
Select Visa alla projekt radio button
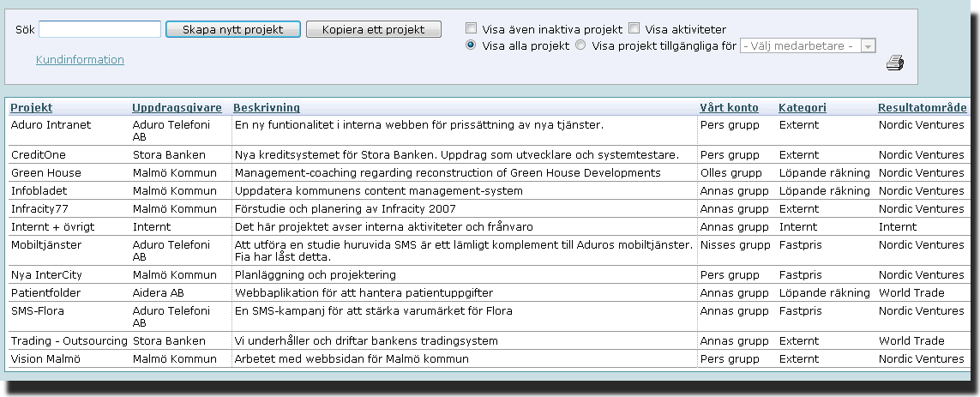tap(471, 45)
